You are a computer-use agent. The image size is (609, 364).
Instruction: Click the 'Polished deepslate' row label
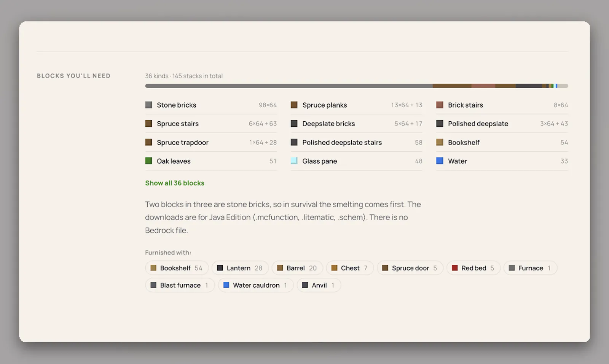(x=478, y=124)
